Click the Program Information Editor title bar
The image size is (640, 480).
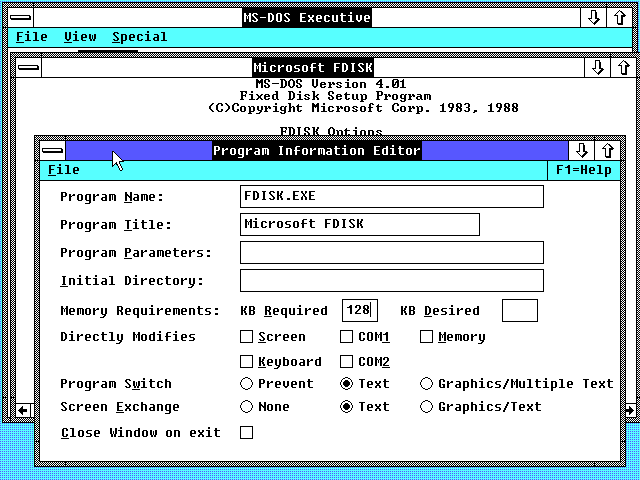pyautogui.click(x=317, y=151)
